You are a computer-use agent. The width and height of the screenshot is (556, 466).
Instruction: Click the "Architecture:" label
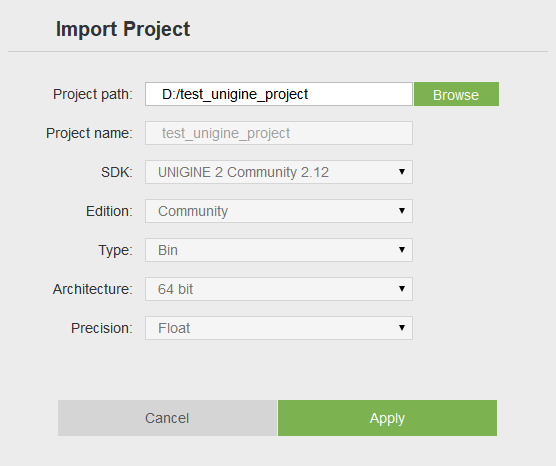[93, 289]
